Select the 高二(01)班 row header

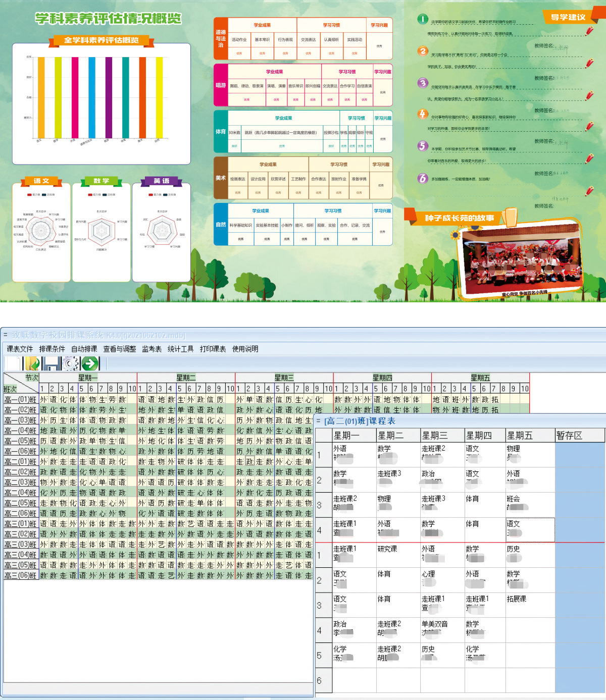21,461
